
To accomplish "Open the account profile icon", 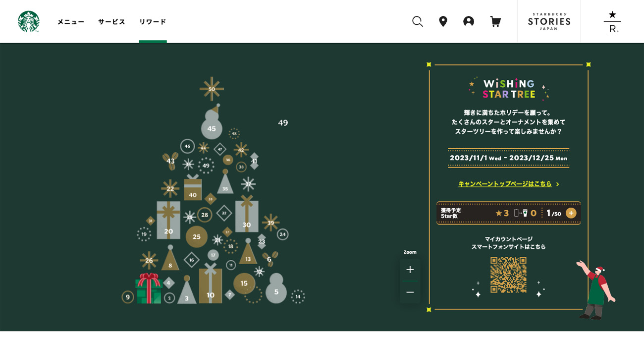I will 469,21.
